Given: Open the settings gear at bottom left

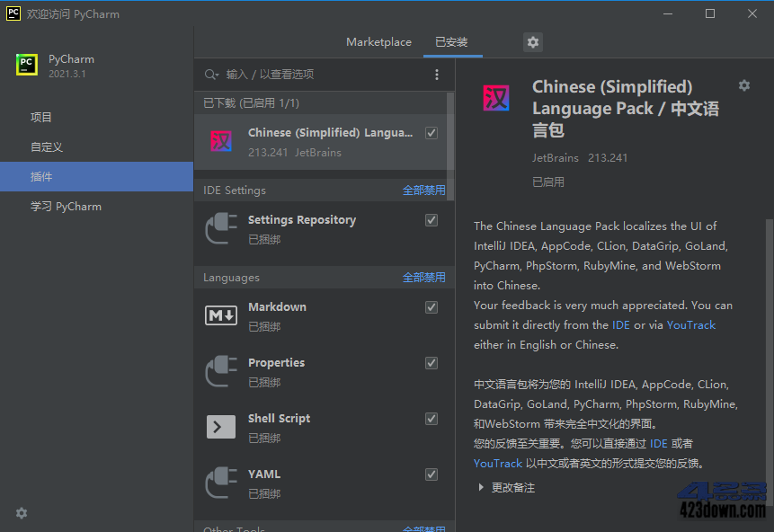Looking at the screenshot, I should click(21, 513).
